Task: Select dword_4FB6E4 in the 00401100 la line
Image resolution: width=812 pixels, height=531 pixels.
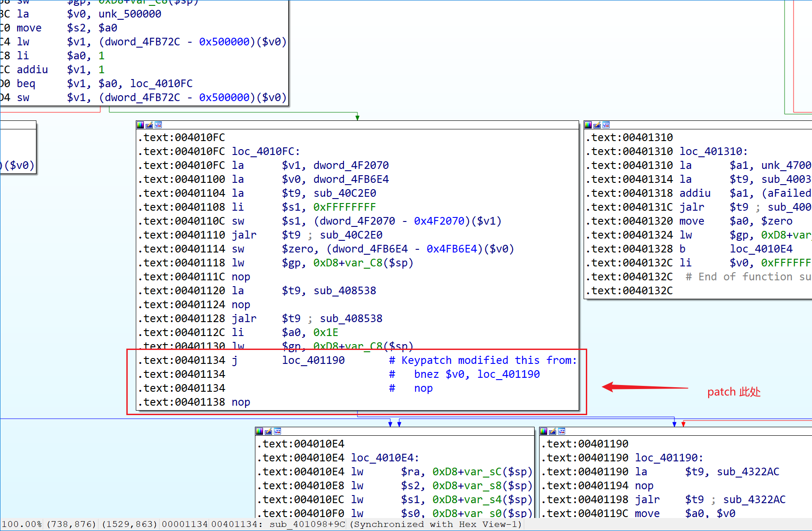Action: (351, 179)
